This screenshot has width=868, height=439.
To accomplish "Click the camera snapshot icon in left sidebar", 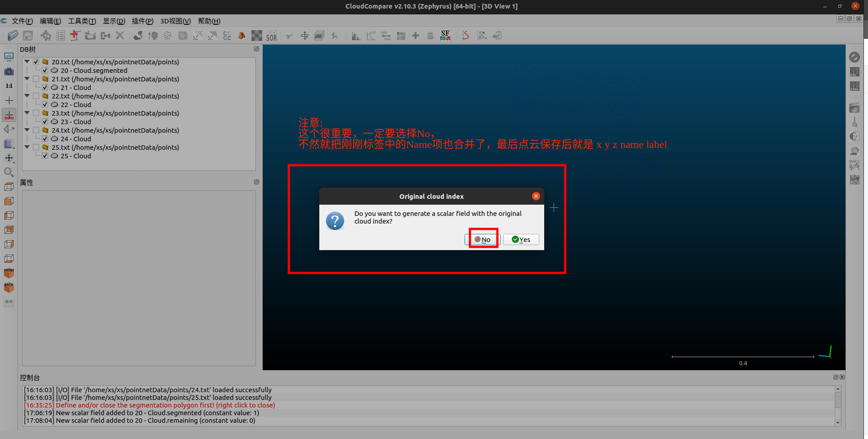I will [x=9, y=72].
